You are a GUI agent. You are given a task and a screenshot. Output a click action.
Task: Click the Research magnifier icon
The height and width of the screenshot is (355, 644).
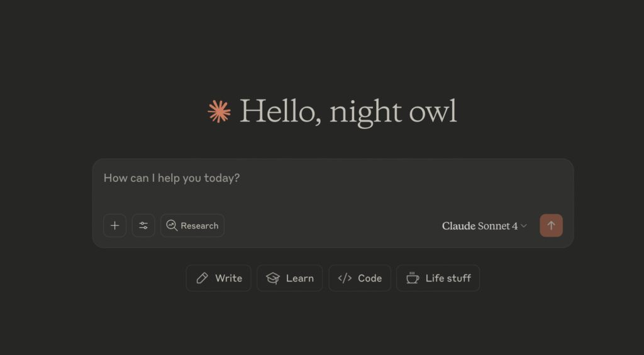coord(172,225)
